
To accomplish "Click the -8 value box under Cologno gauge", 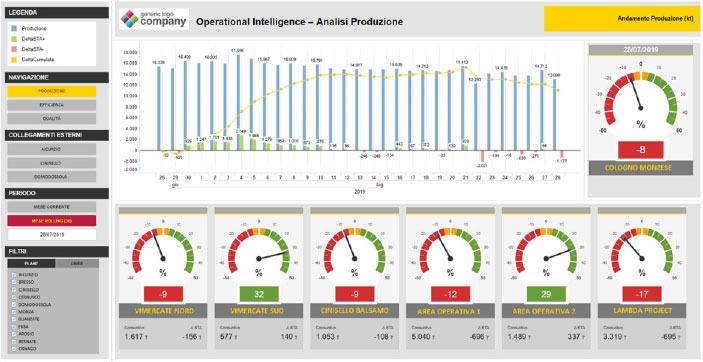I will click(641, 150).
